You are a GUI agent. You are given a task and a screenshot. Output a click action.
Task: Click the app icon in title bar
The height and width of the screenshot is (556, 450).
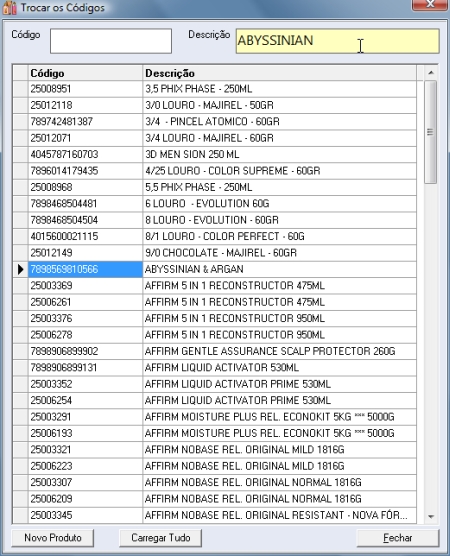(x=9, y=7)
